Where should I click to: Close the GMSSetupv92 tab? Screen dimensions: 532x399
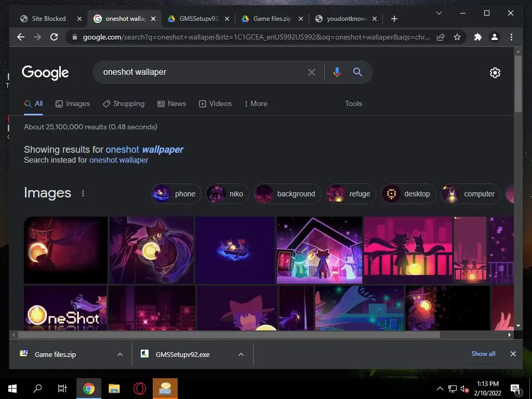[x=227, y=19]
